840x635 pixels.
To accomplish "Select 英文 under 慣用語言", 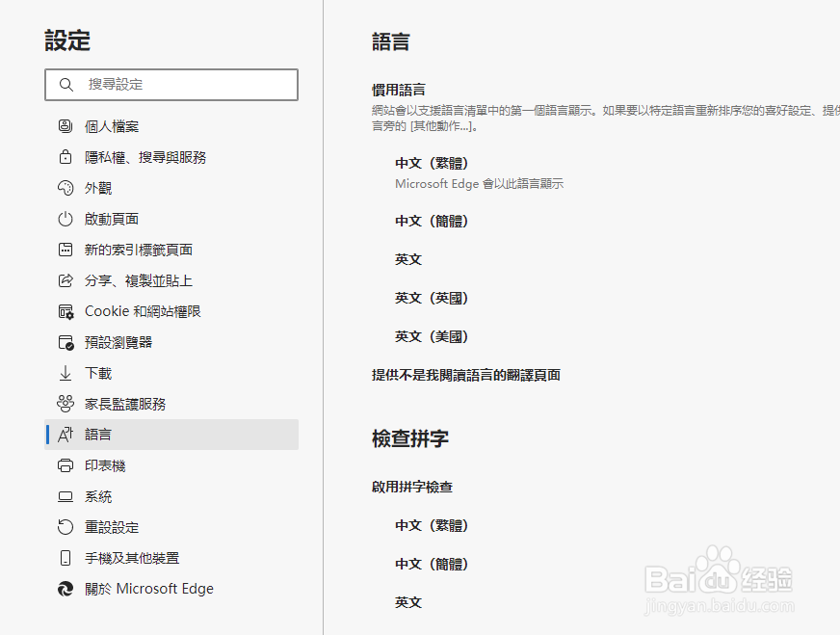I will click(408, 259).
